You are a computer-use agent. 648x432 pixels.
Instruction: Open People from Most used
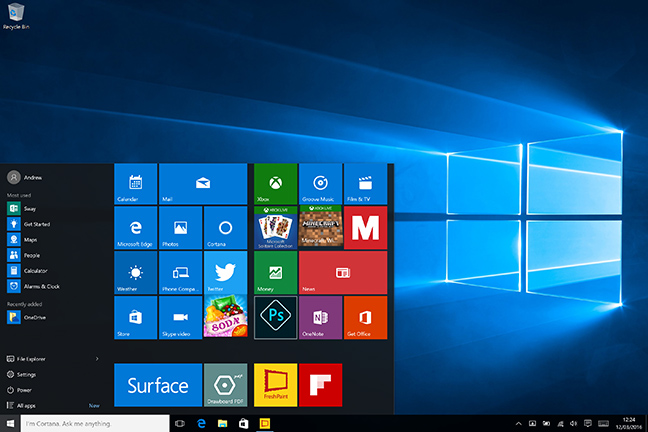24,255
